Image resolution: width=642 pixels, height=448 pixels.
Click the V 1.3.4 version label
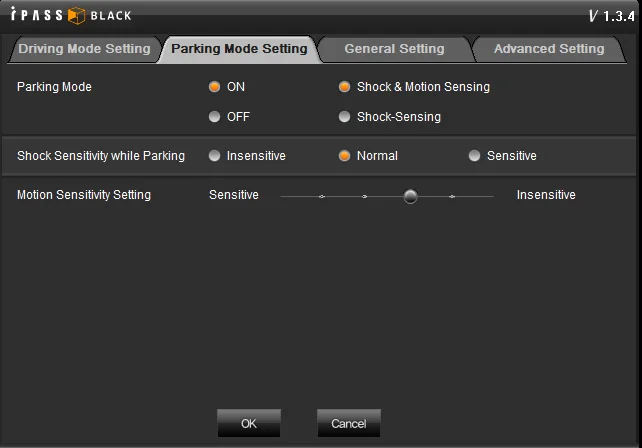[x=612, y=16]
